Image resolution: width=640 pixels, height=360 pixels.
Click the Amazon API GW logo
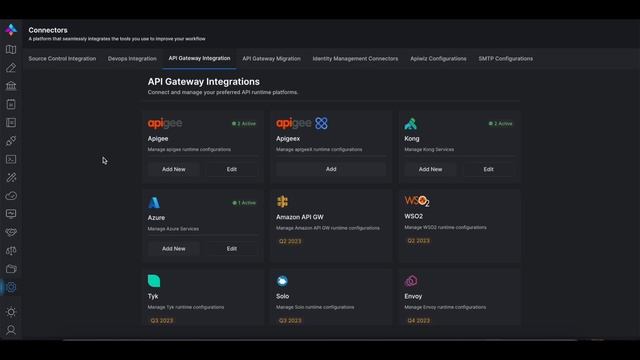click(282, 202)
